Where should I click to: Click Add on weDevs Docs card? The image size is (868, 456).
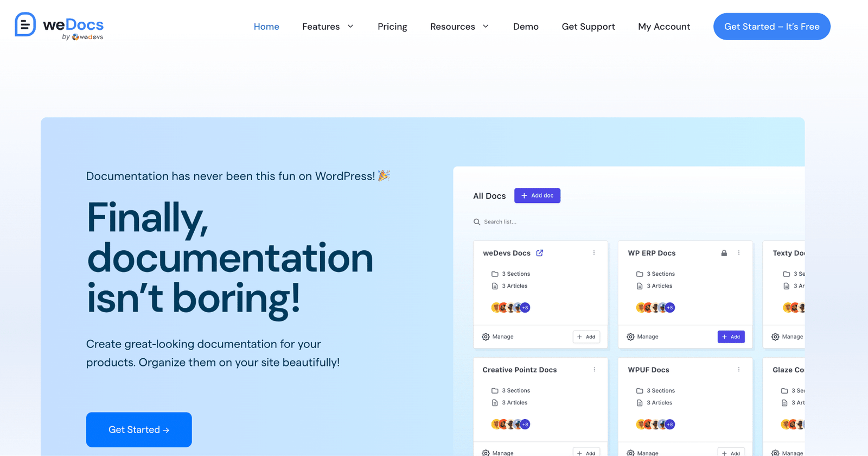(x=586, y=337)
